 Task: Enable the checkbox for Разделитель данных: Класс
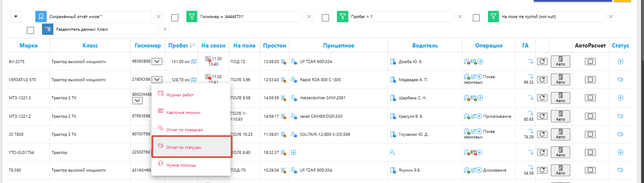coord(30,30)
